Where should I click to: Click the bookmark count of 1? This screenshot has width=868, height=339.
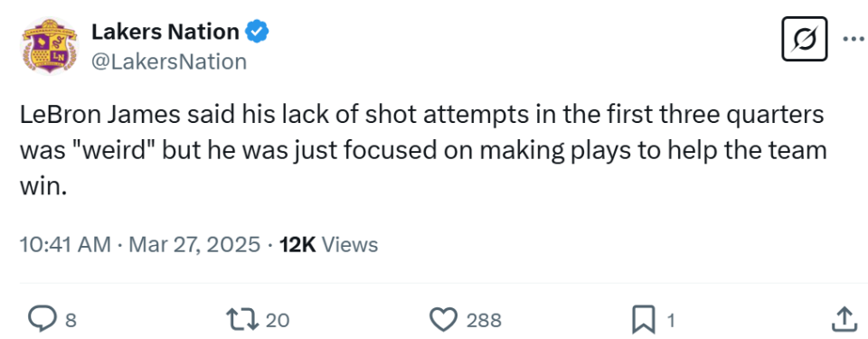tap(670, 320)
